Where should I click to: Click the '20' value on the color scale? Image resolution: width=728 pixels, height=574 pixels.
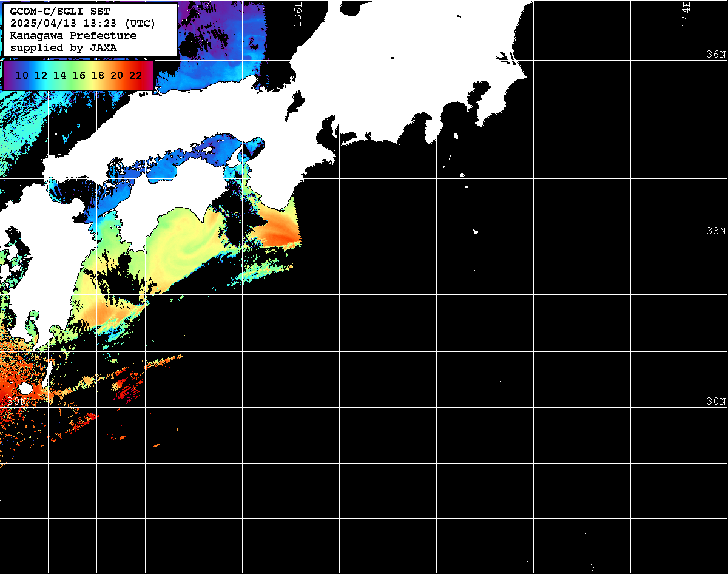tap(117, 76)
